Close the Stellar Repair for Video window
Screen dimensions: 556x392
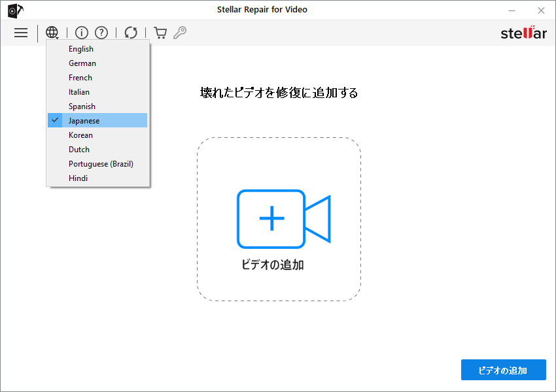[541, 10]
